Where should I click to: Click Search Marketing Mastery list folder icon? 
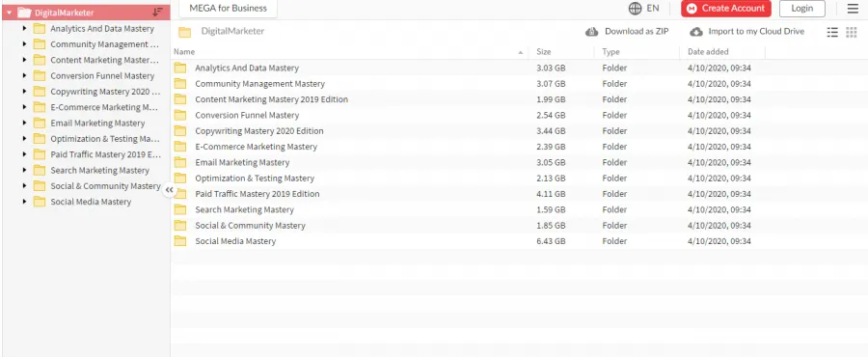tap(180, 209)
